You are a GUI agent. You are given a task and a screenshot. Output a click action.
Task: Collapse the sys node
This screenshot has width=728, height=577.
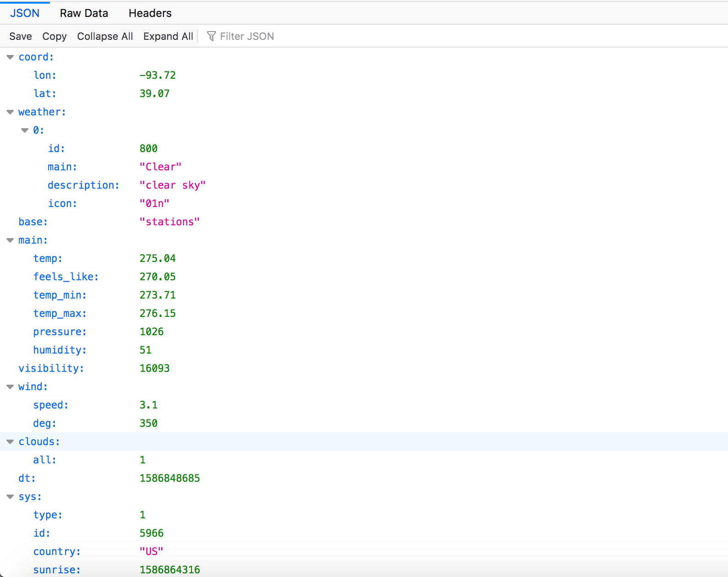pos(10,497)
